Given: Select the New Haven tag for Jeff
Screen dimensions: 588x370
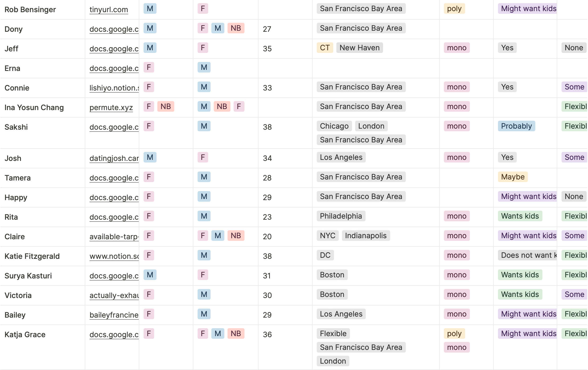Looking at the screenshot, I should pyautogui.click(x=359, y=48).
